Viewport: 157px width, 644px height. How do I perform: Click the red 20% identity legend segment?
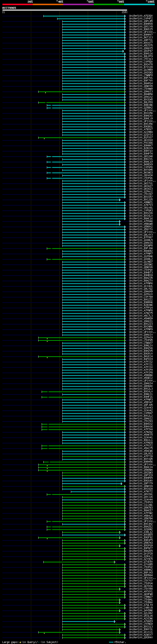tap(17, 4)
